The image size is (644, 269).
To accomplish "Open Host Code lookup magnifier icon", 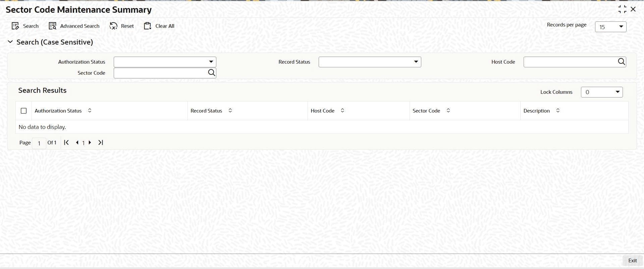I will (x=622, y=62).
